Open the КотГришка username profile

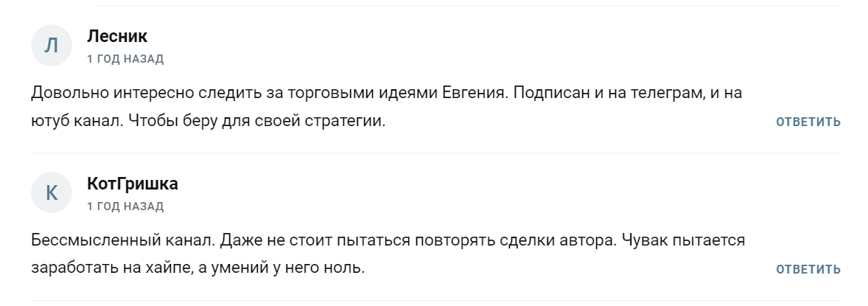click(x=132, y=184)
